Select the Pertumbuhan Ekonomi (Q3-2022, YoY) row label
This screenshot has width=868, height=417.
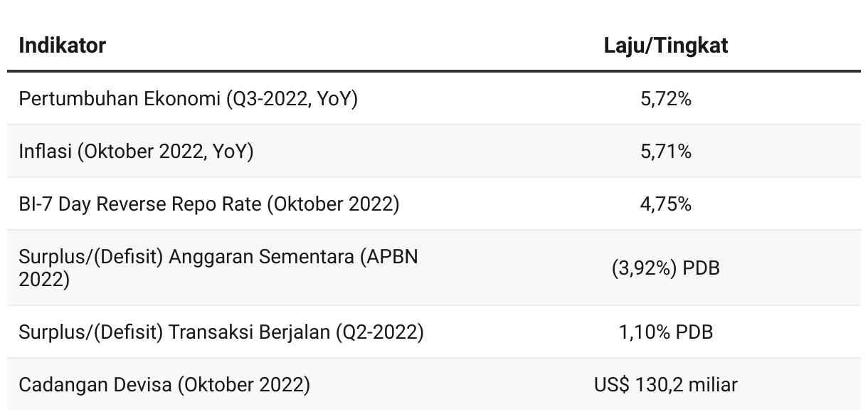point(188,99)
